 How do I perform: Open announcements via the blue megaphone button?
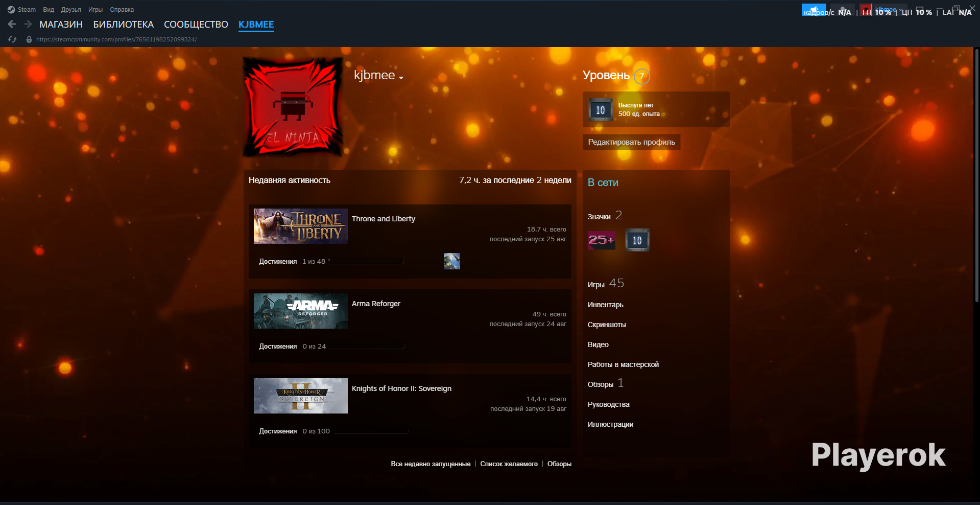pos(814,10)
